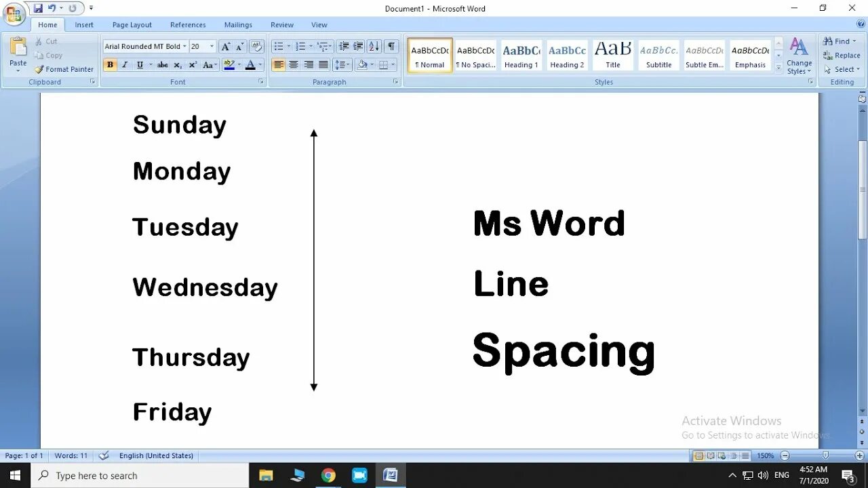
Task: Shrink the font size
Action: click(x=239, y=46)
